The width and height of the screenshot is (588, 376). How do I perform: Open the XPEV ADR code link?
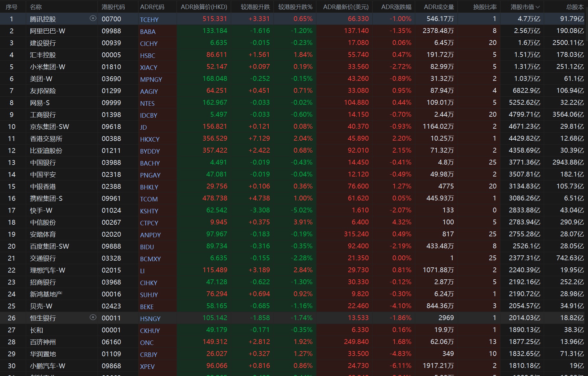click(147, 367)
